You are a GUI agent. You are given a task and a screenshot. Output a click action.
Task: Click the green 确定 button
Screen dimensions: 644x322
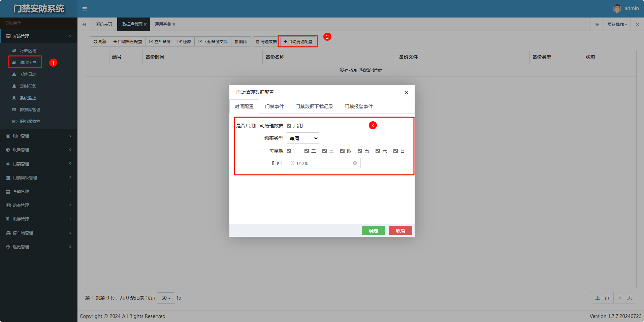pos(373,231)
